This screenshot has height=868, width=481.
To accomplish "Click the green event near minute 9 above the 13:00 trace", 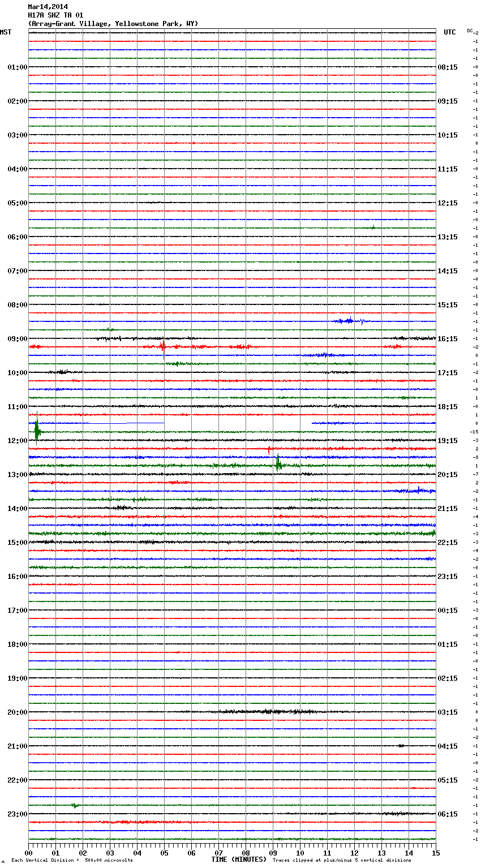I will tap(278, 464).
